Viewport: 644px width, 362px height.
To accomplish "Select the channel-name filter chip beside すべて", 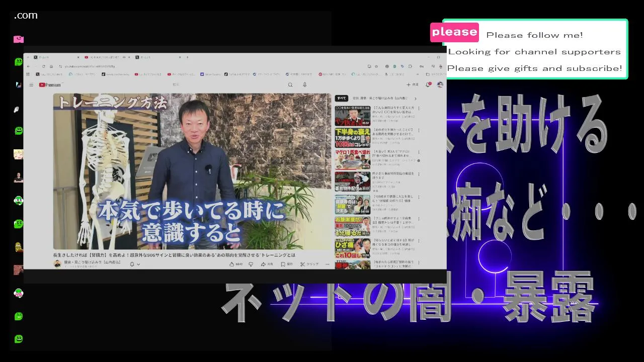I will point(380,99).
